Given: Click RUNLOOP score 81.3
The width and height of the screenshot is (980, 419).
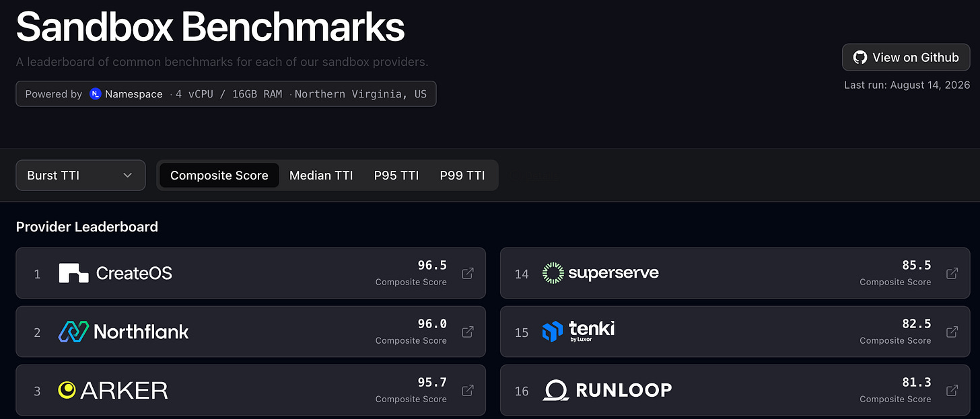Looking at the screenshot, I should (x=917, y=383).
